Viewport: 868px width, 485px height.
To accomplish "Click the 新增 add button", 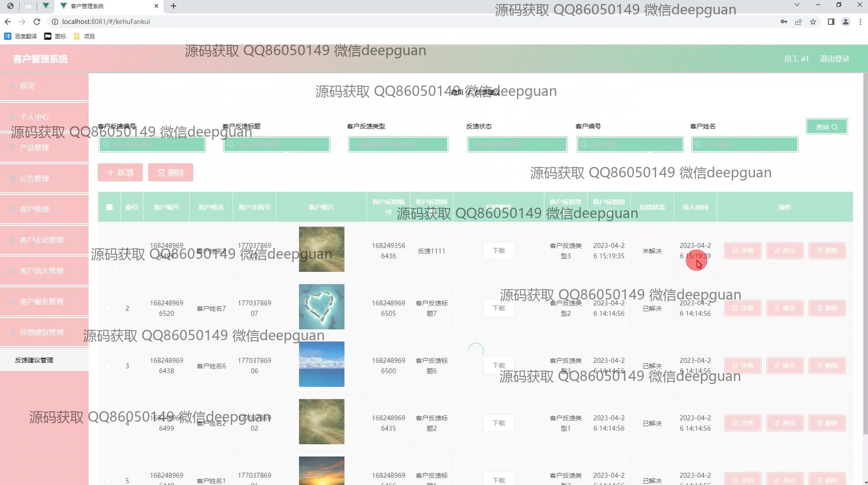I will [x=120, y=173].
